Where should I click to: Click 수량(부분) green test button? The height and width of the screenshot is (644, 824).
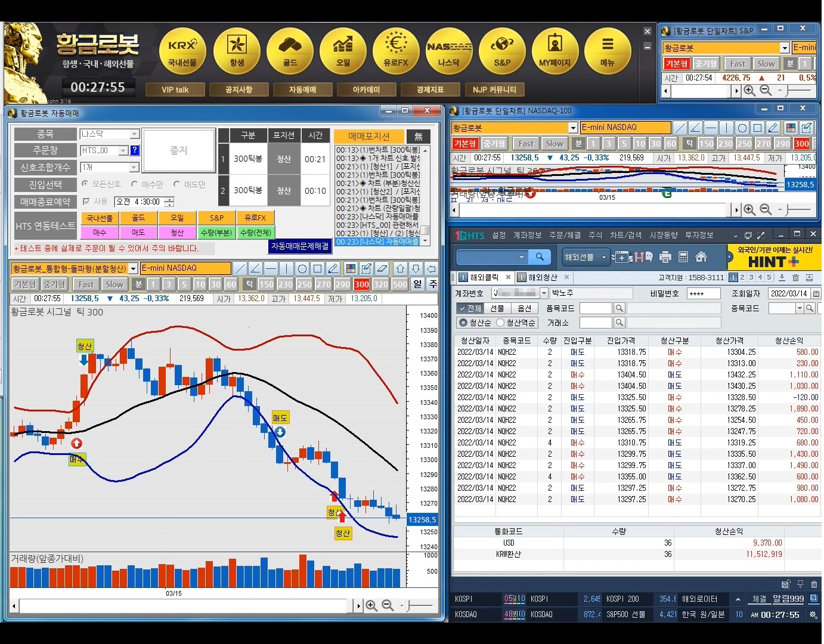216,233
